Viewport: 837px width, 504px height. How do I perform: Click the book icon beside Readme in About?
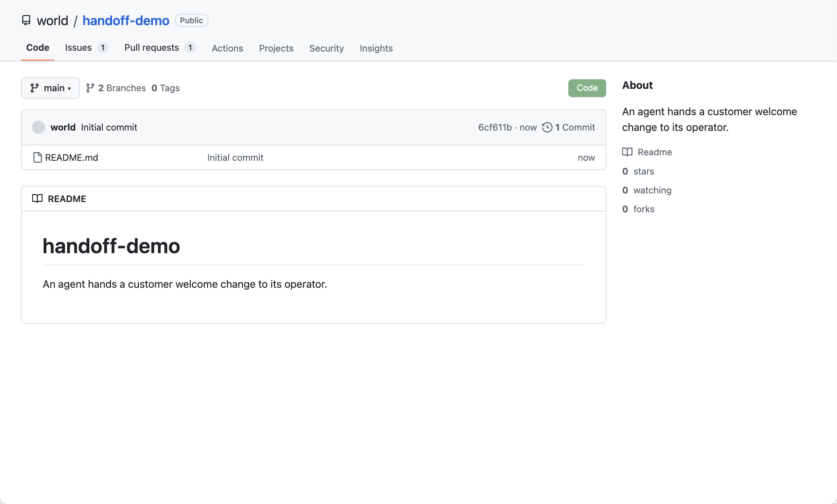(x=627, y=152)
